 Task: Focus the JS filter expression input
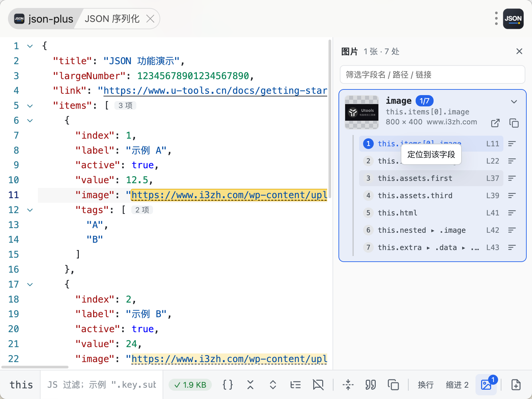coord(101,385)
